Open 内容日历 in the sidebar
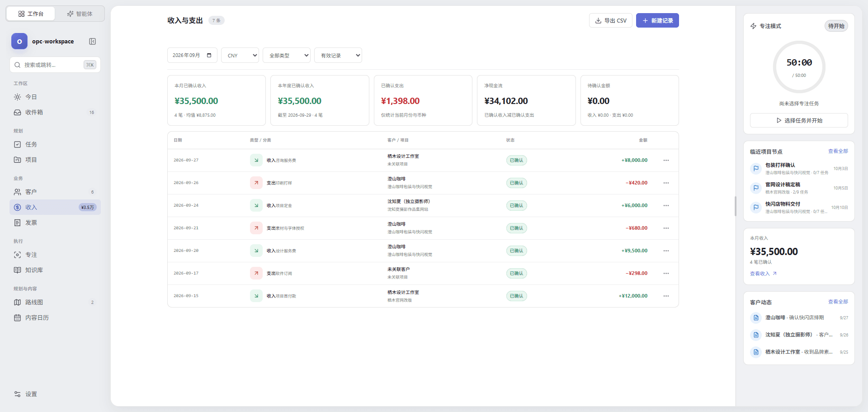The image size is (868, 412). (55, 318)
